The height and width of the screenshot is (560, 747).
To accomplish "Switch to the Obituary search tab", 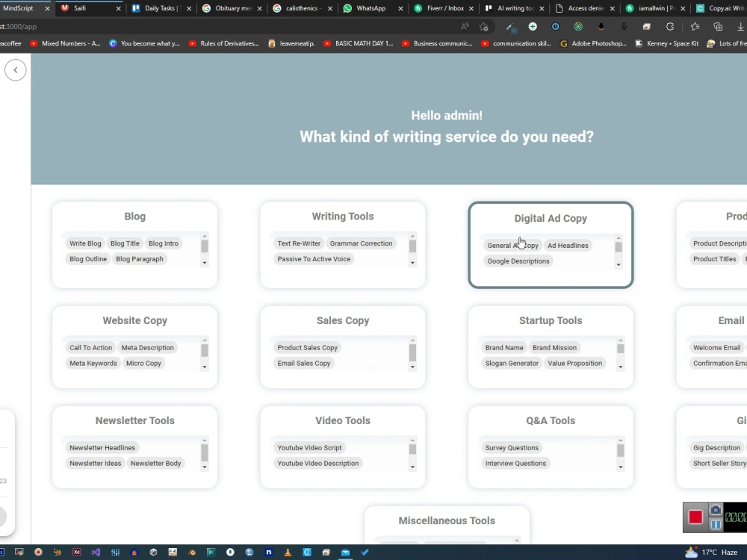I will click(233, 8).
